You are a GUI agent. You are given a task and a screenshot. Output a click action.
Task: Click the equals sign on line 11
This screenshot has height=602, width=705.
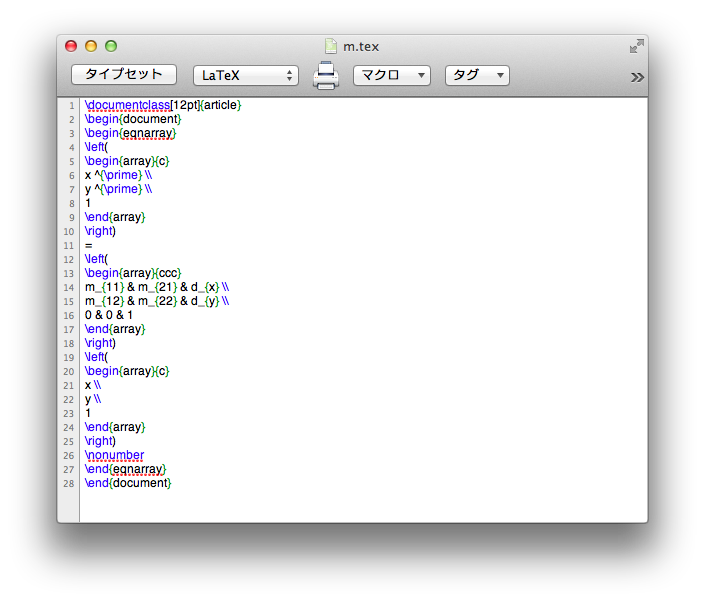tap(88, 245)
